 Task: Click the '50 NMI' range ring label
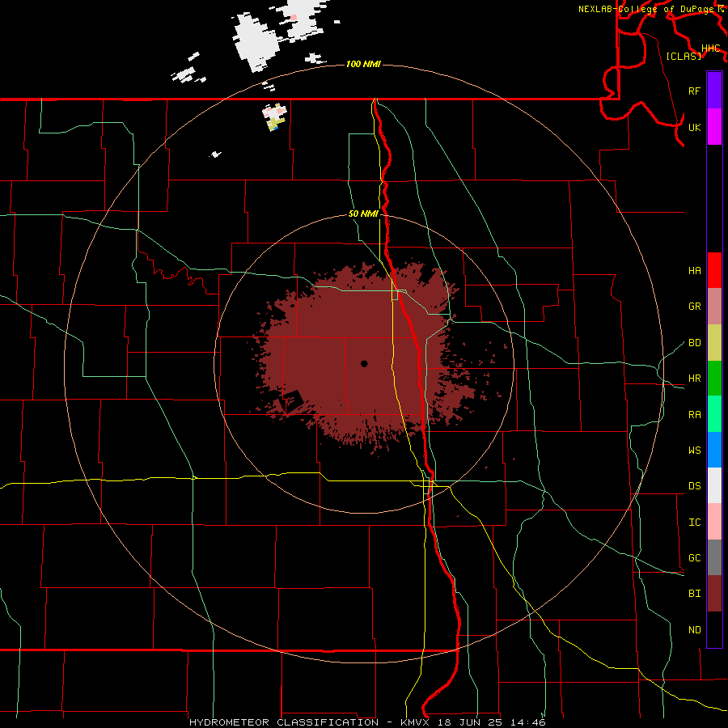tap(363, 214)
